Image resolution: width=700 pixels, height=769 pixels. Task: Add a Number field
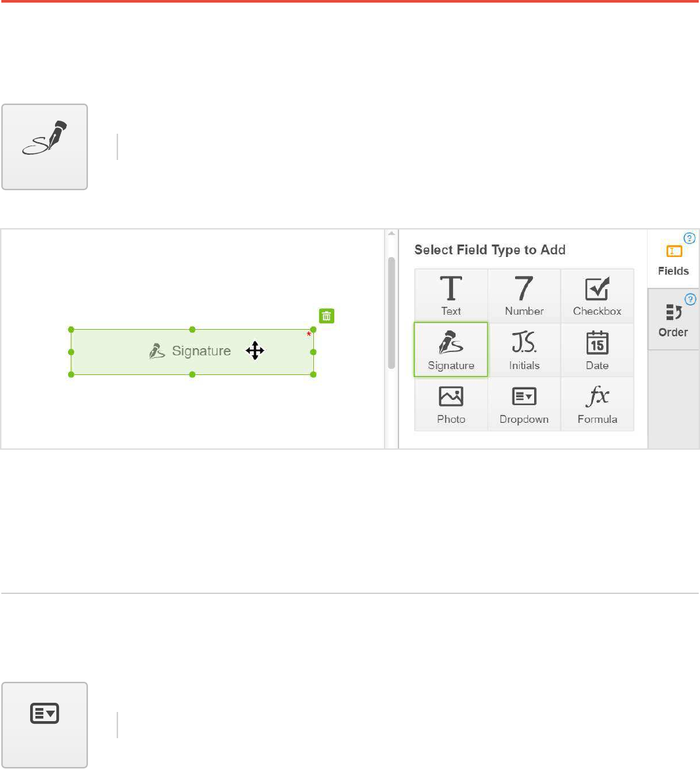(524, 295)
